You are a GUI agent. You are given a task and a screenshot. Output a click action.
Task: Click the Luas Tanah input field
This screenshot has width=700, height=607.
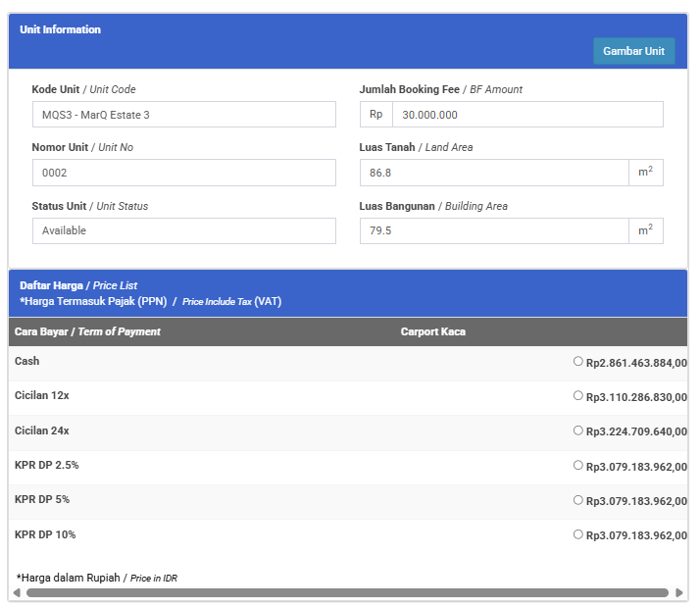pyautogui.click(x=493, y=173)
